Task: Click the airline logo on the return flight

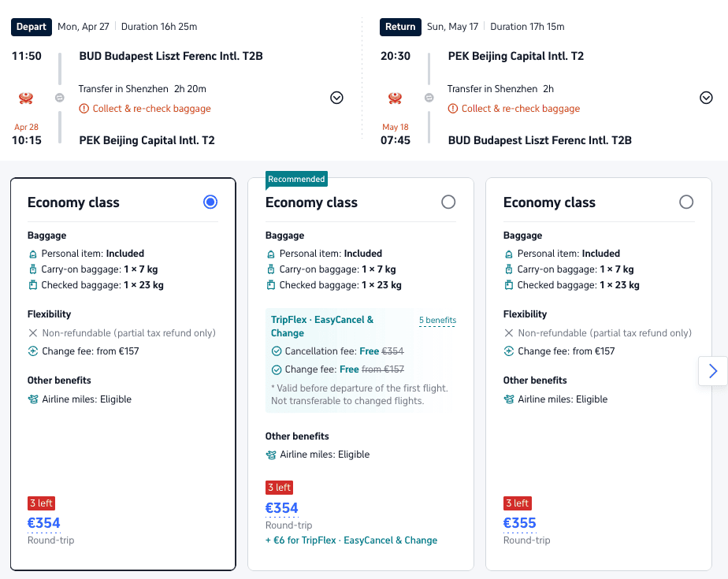Action: point(395,98)
